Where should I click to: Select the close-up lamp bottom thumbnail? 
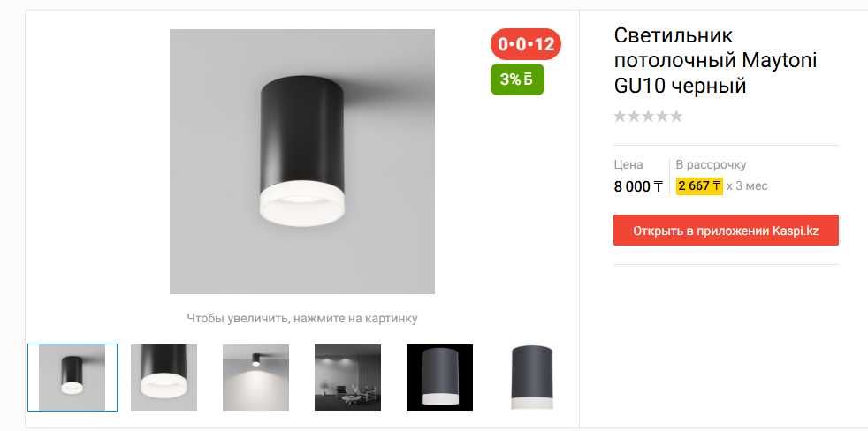[164, 377]
